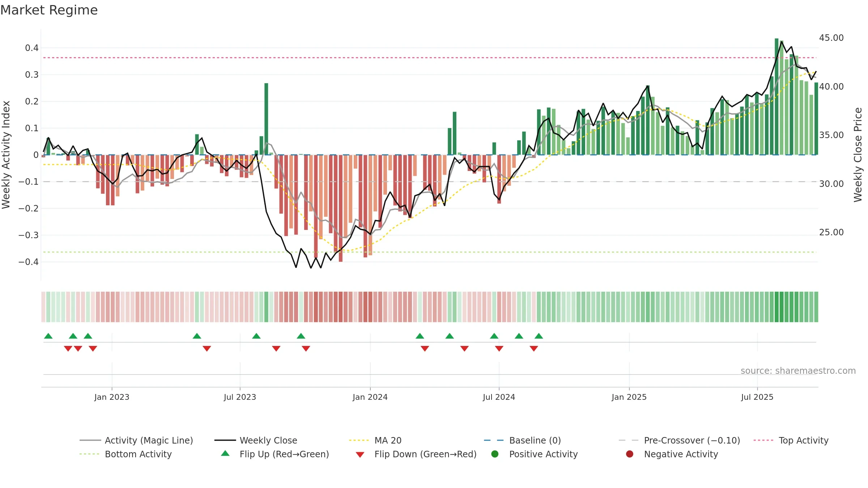Click the 30.00 price axis tick
The width and height of the screenshot is (868, 488).
point(831,184)
